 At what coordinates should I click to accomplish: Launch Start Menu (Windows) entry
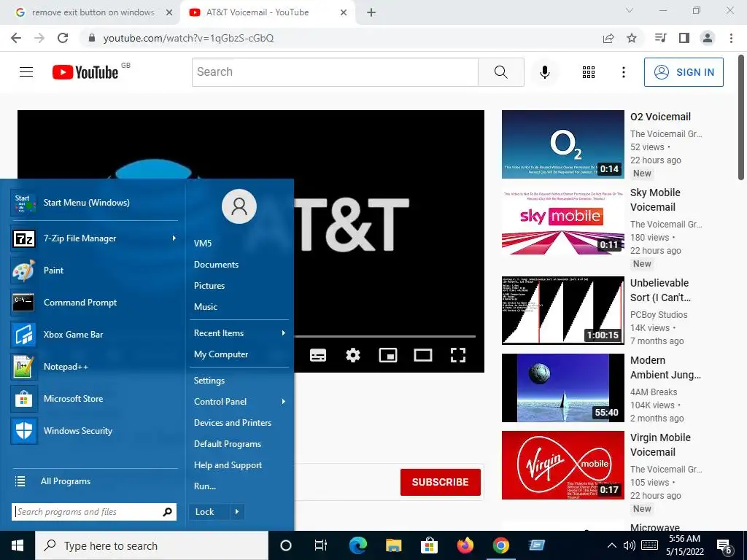pos(94,203)
